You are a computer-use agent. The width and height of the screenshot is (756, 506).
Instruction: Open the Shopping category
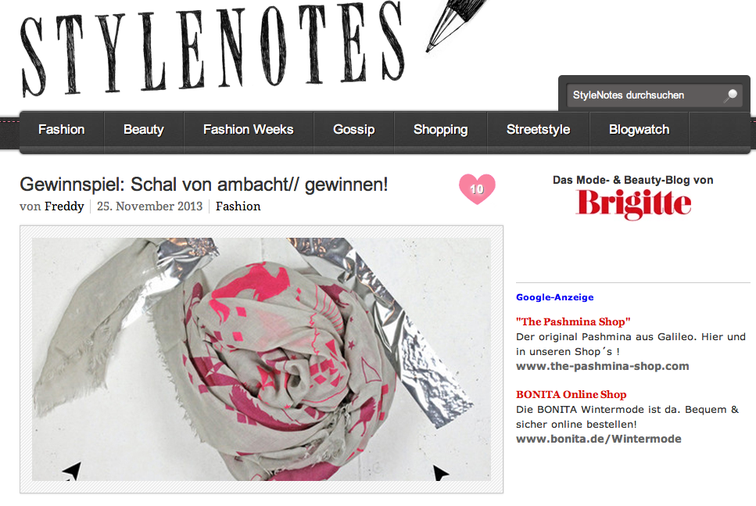[441, 130]
